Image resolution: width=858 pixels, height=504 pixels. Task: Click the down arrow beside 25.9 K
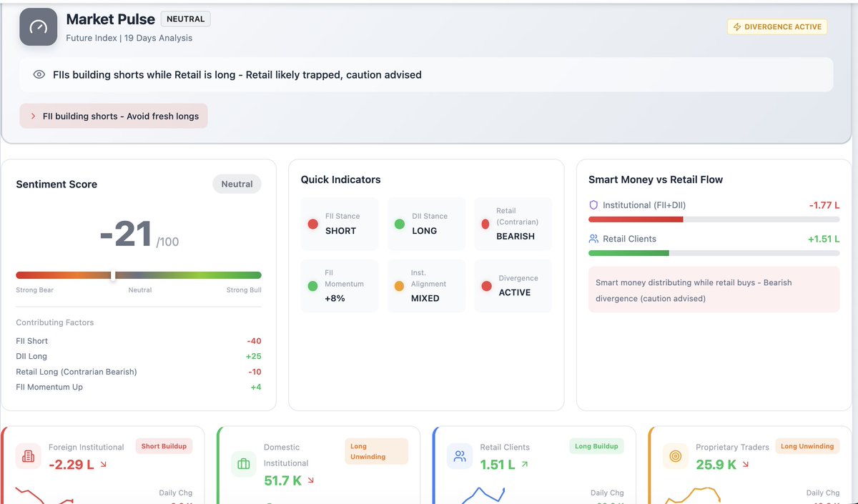coord(746,465)
